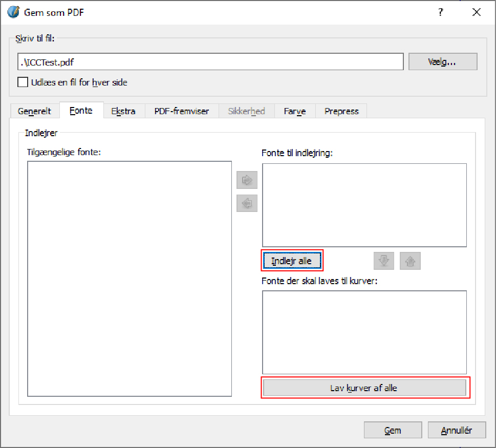The width and height of the screenshot is (496, 448).
Task: Click 'Vælg...' to choose the output file
Action: pos(443,61)
